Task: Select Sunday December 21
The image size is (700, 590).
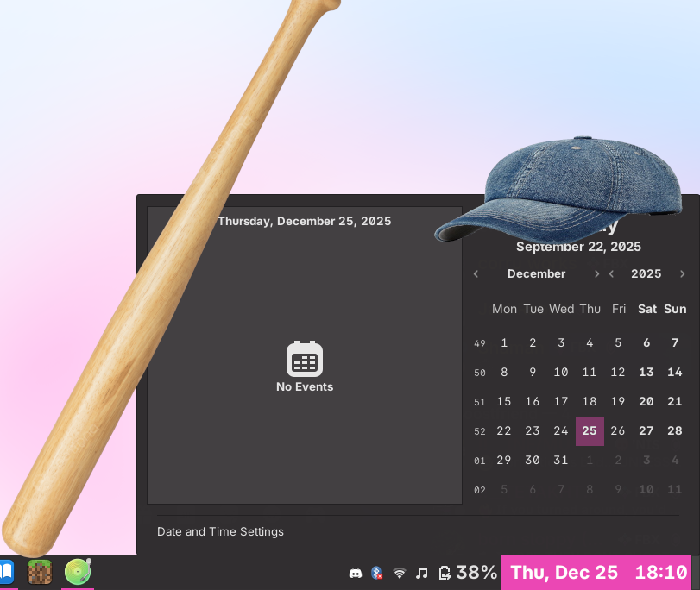Action: [x=675, y=402]
